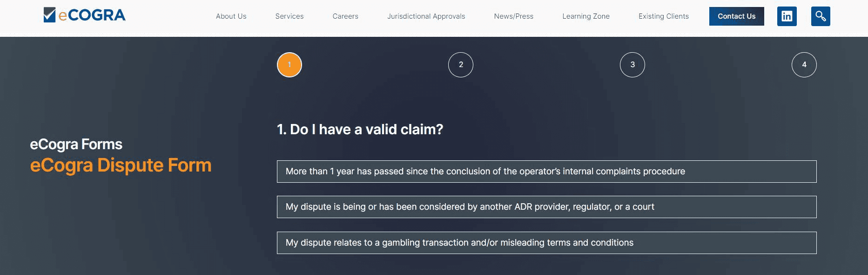Click the 'Do I have a valid claim?' heading

click(x=360, y=130)
